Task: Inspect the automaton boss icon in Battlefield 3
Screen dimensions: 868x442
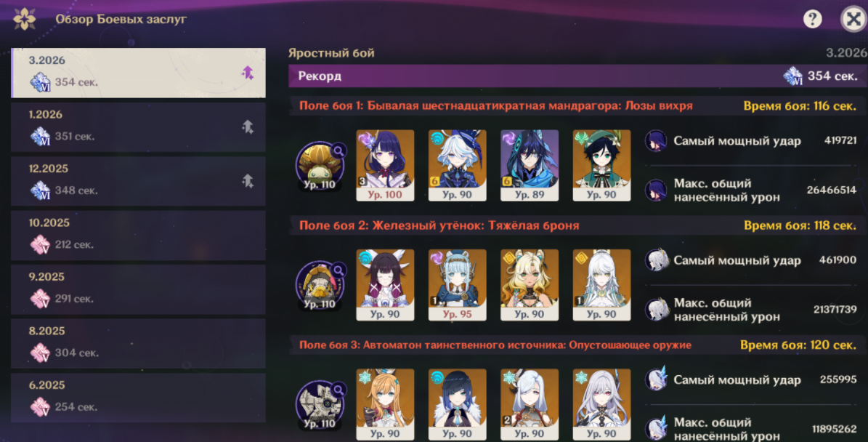Action: point(320,405)
